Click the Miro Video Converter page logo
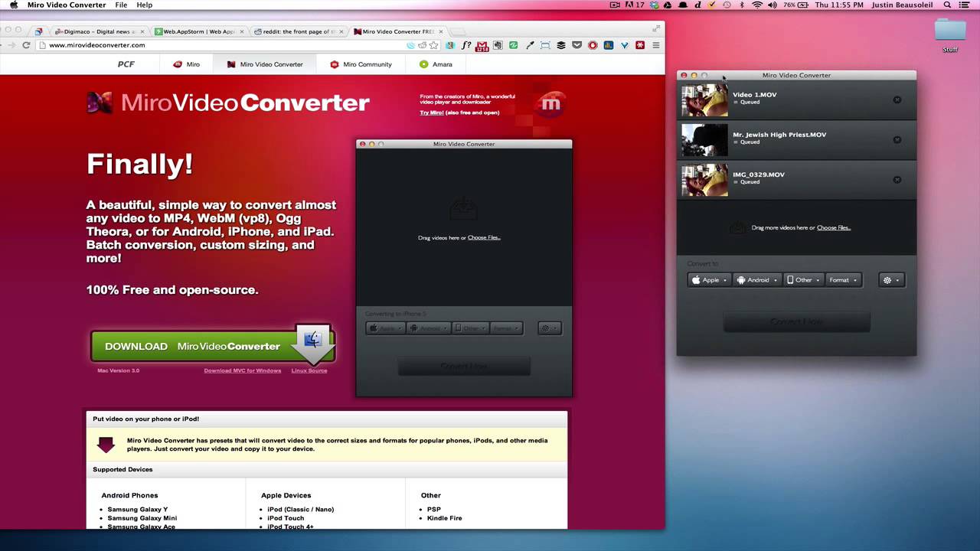This screenshot has width=980, height=551. 228,103
